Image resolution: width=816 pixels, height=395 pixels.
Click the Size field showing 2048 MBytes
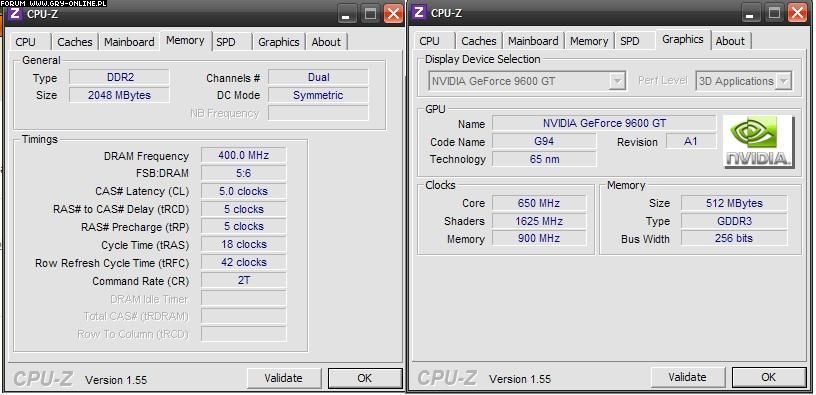click(119, 95)
